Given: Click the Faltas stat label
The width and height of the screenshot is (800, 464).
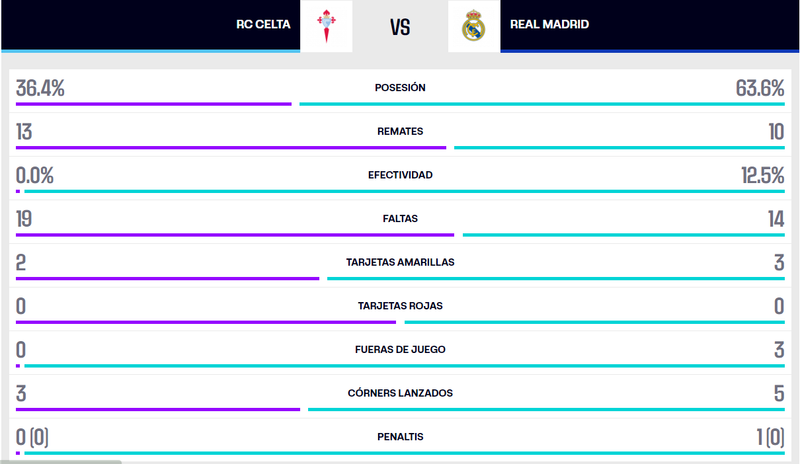Looking at the screenshot, I should [400, 218].
